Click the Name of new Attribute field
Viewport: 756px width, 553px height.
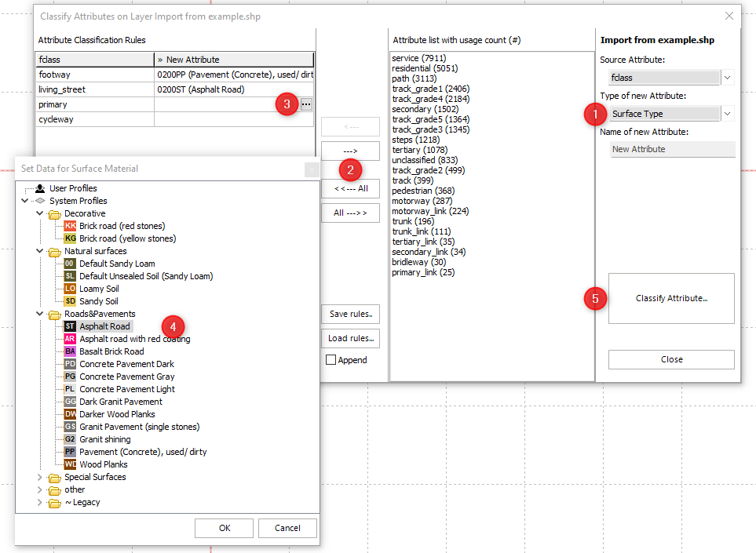click(673, 149)
